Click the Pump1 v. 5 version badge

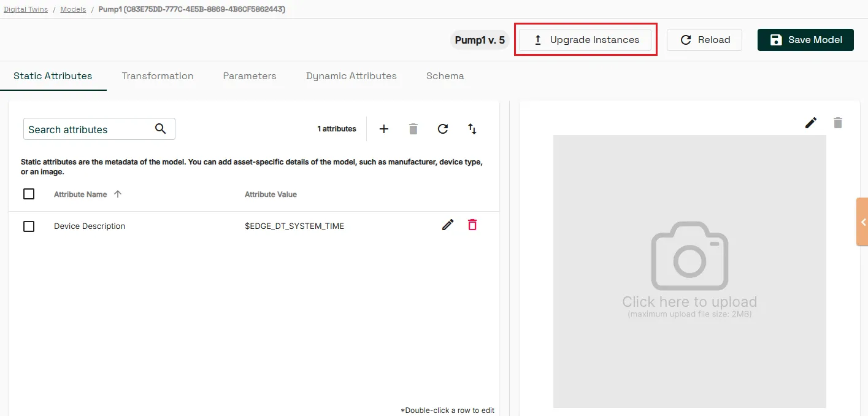click(480, 40)
